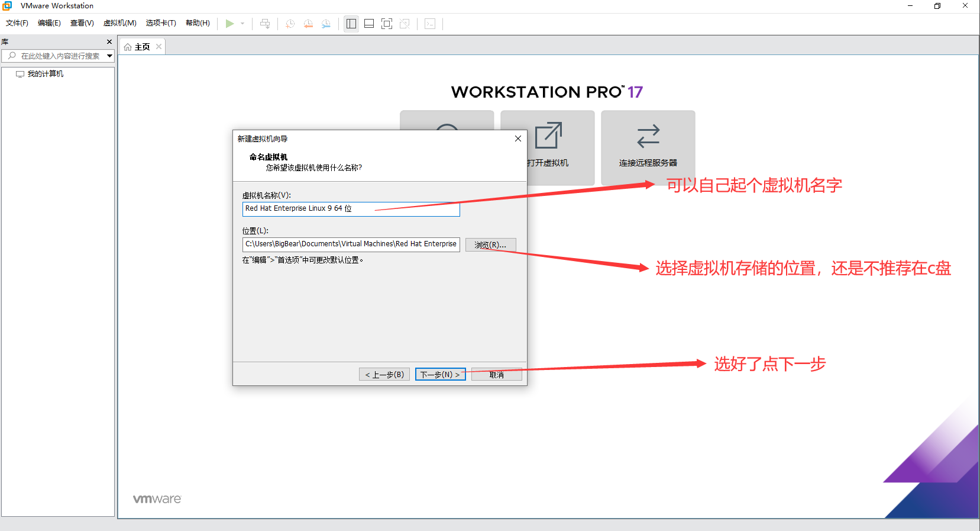
Task: Click the 连接远程服务器 card
Action: (648, 147)
